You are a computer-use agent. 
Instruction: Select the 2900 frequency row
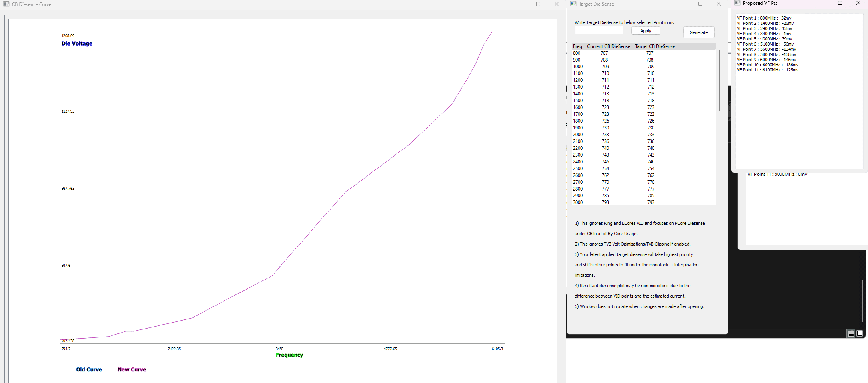pos(644,196)
